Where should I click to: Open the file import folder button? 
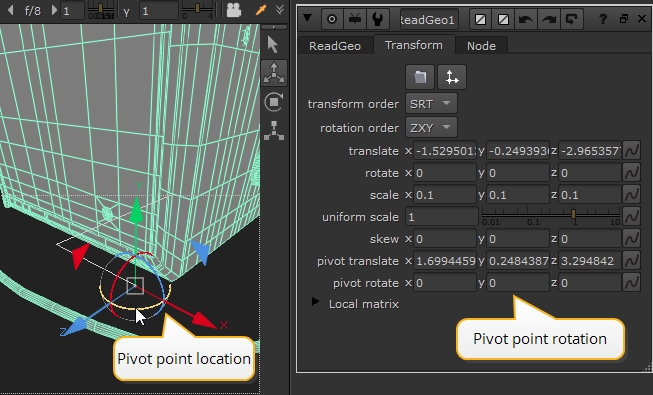[x=420, y=77]
